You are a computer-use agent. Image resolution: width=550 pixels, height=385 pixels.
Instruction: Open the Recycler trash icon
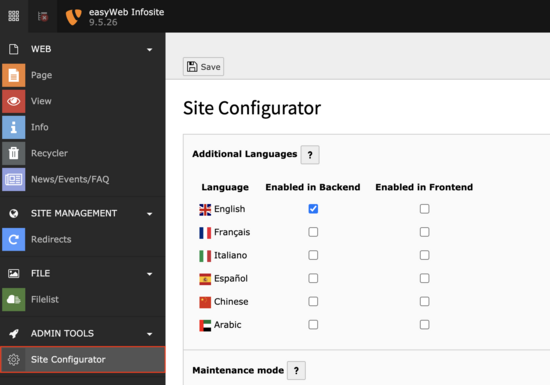click(x=14, y=153)
